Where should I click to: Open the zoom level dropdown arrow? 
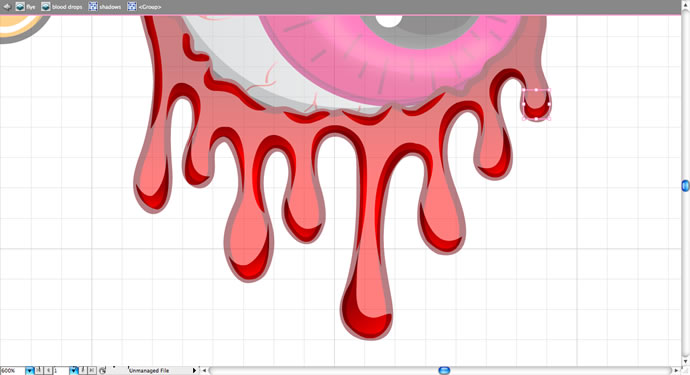(29, 371)
